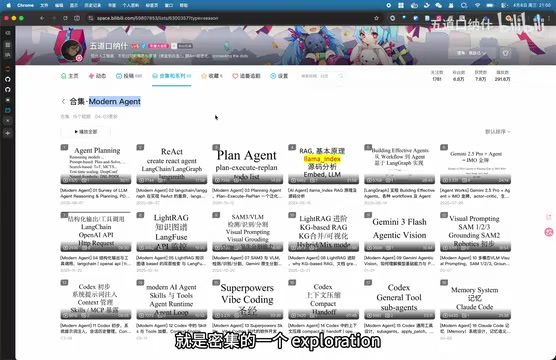Open title link '[Modern Agent] 13 Superpowers'
Screen dimensions: 556x360
pos(247,328)
